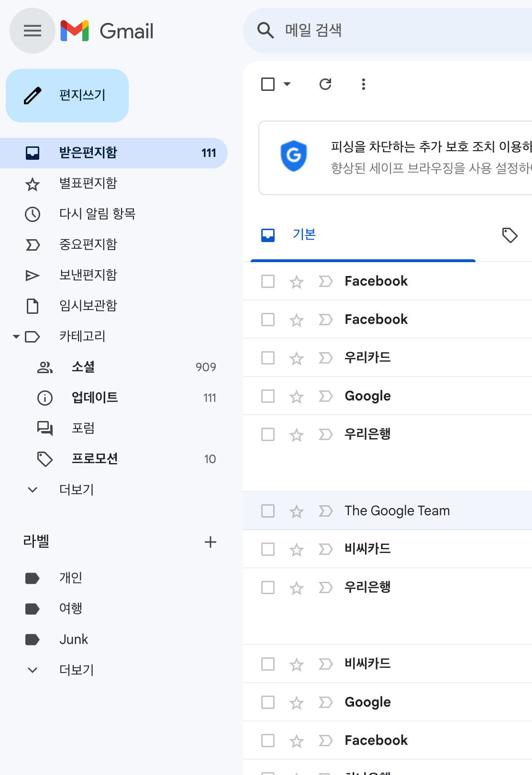This screenshot has width=532, height=775.
Task: Open the 프로모션 category
Action: [x=114, y=459]
